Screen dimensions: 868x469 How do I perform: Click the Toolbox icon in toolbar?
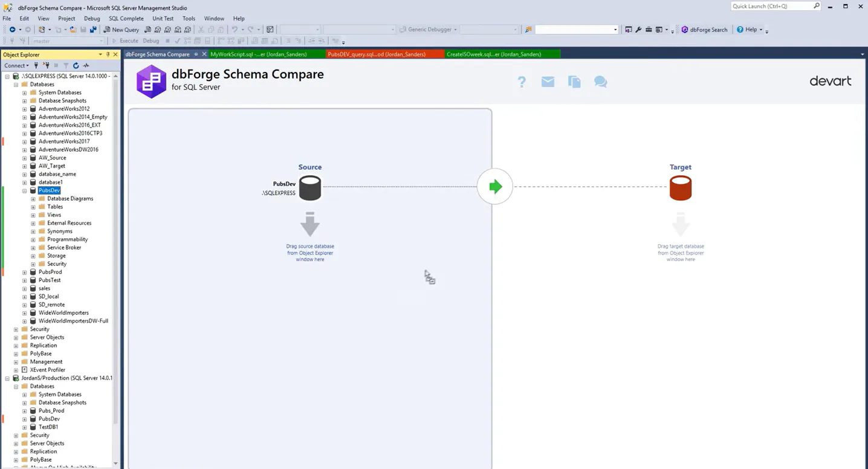coord(649,30)
